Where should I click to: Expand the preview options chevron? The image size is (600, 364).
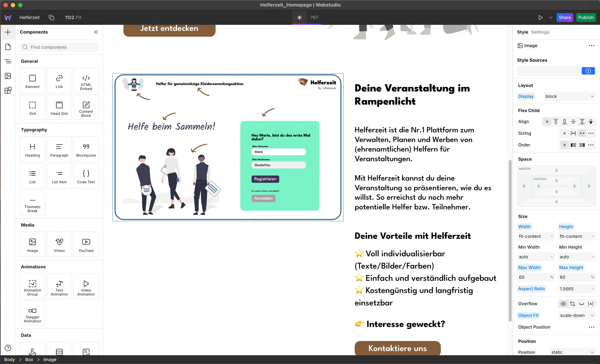(x=551, y=18)
